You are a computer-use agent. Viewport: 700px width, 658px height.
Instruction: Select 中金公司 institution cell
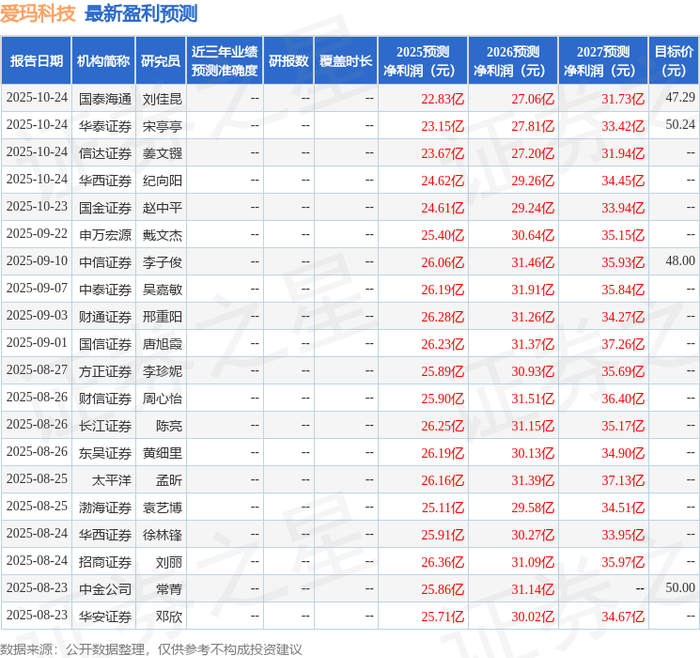105,589
